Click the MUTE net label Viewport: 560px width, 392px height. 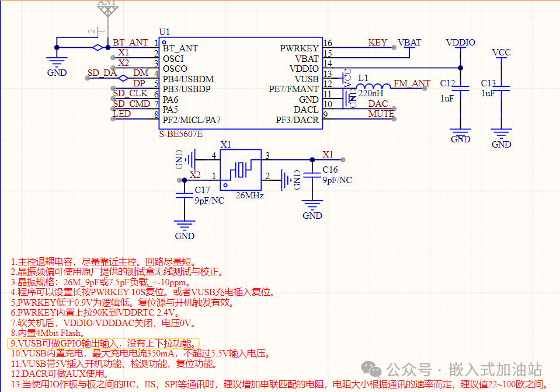tap(381, 114)
